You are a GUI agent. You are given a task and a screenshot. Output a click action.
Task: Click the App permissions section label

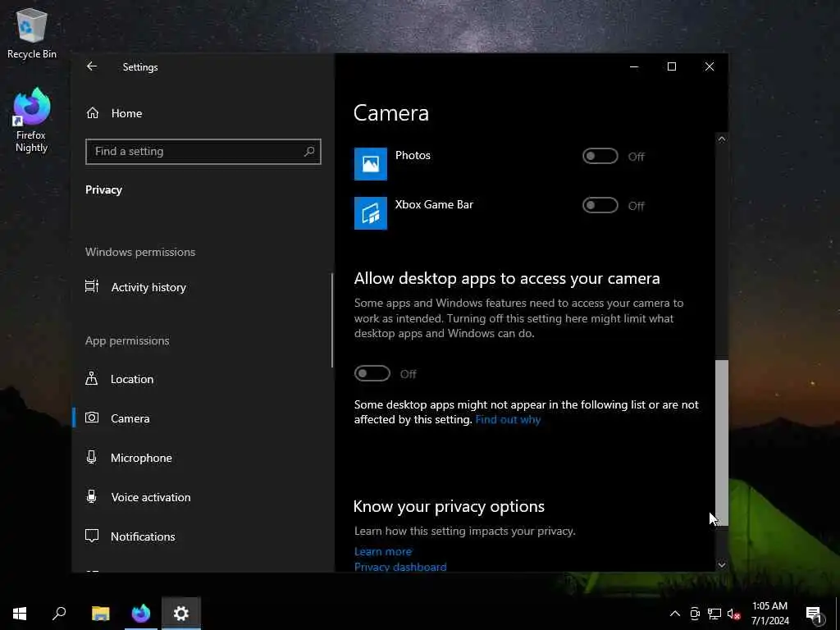pos(127,340)
